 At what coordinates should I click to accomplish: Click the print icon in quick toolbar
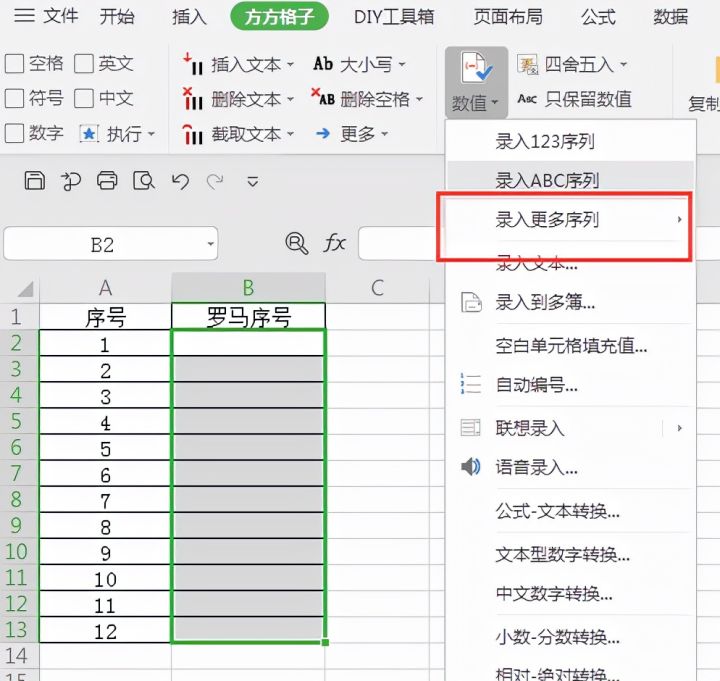point(107,180)
